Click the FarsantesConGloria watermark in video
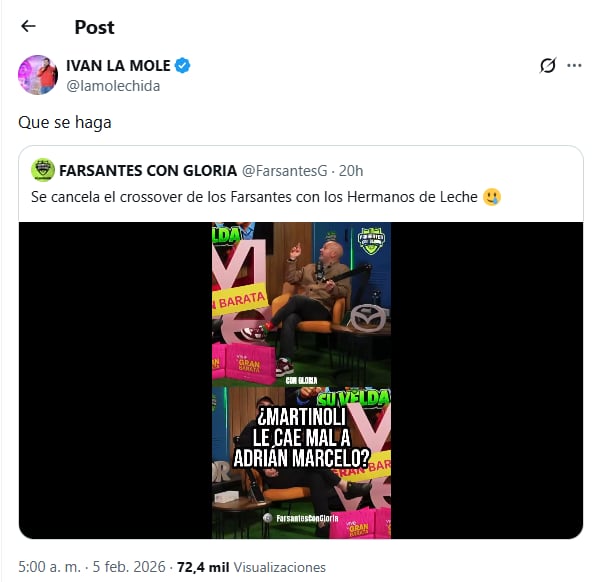This screenshot has width=597, height=582. click(302, 518)
